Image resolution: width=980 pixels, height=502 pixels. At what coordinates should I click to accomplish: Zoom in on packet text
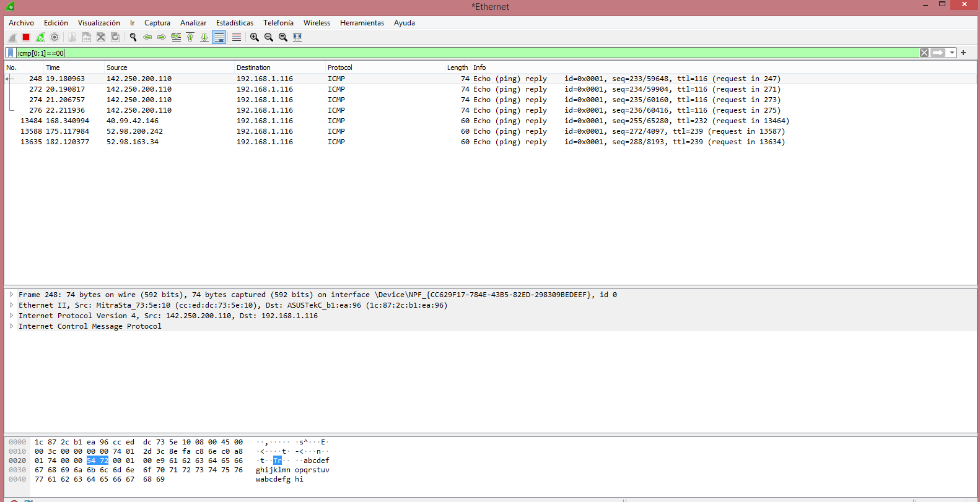(x=255, y=37)
